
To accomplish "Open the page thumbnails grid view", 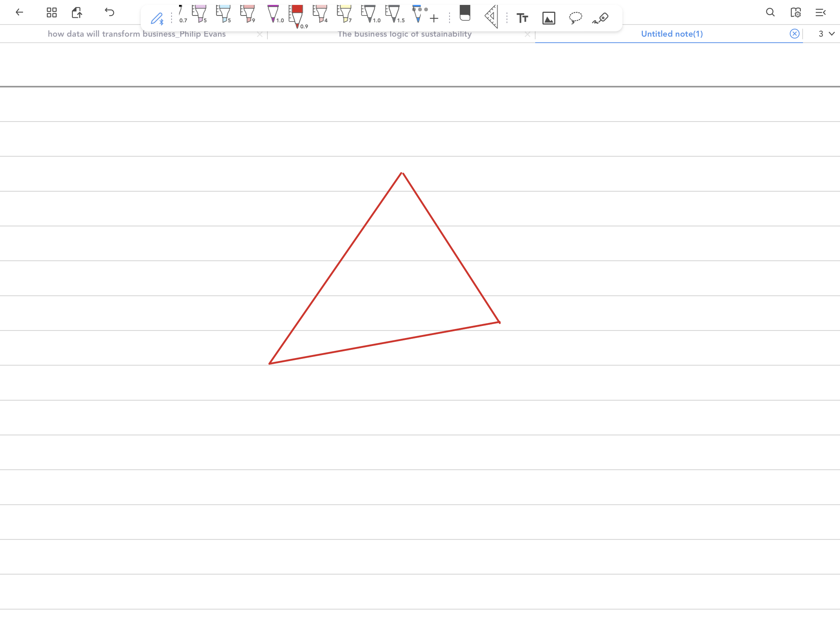I will (52, 12).
